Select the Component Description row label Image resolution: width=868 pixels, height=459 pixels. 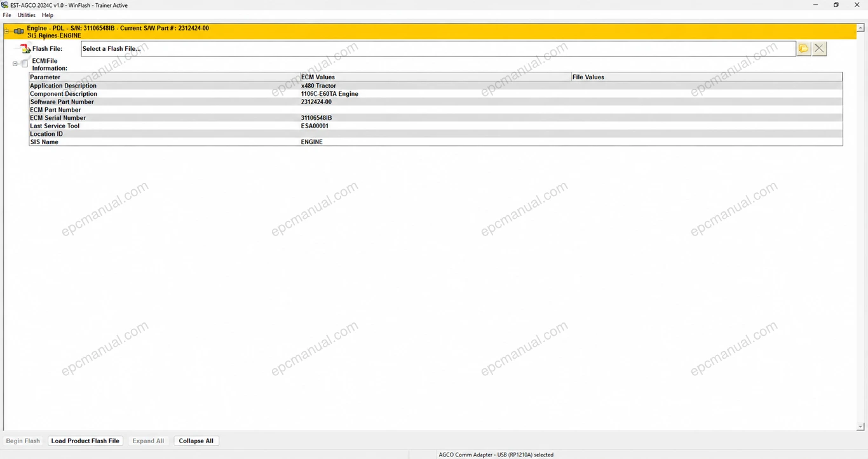(64, 94)
